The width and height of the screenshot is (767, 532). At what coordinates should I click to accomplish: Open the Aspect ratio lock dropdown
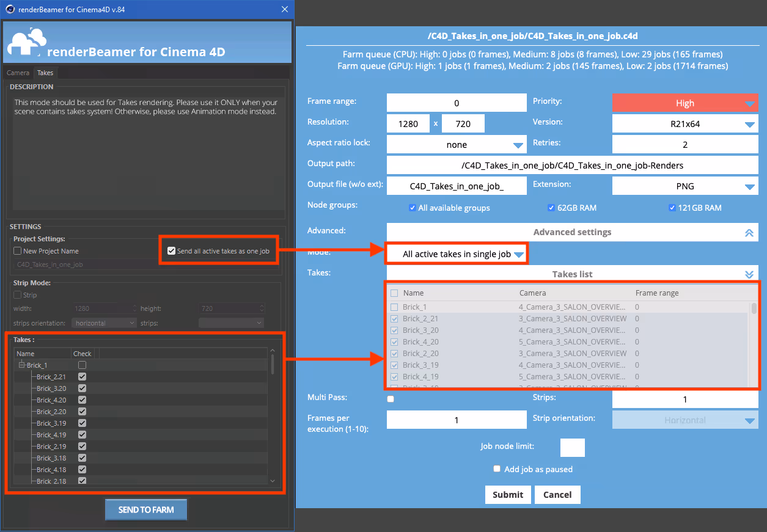(457, 145)
